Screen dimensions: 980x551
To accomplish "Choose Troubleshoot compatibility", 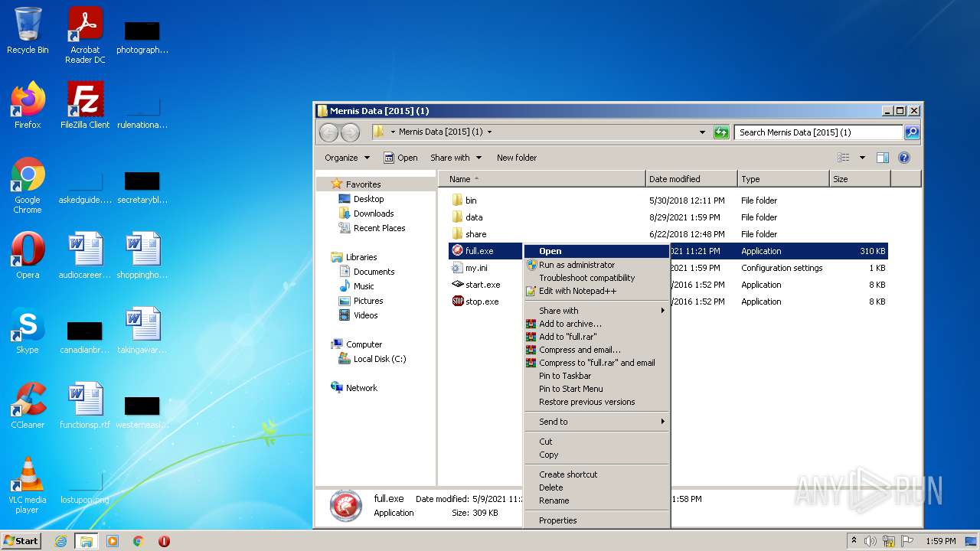I will point(596,278).
